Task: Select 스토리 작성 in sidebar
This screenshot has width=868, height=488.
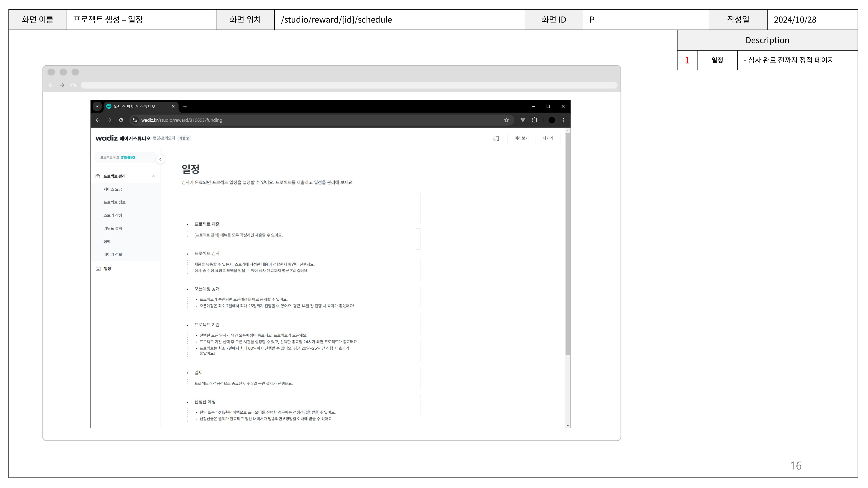Action: 113,215
